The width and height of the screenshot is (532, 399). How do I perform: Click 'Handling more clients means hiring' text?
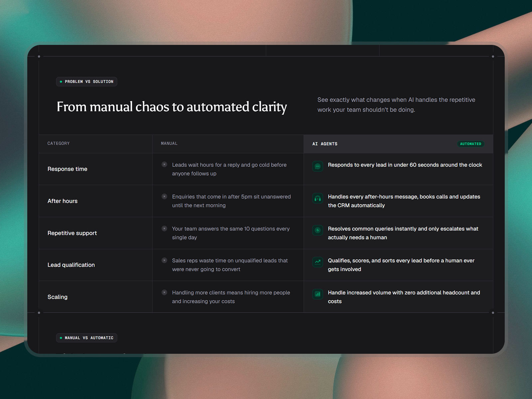coord(231,297)
